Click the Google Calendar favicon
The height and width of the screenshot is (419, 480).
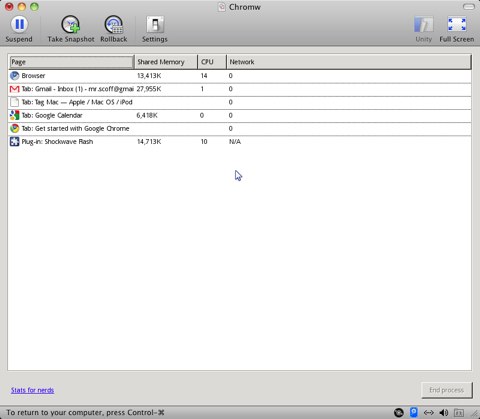coord(14,115)
